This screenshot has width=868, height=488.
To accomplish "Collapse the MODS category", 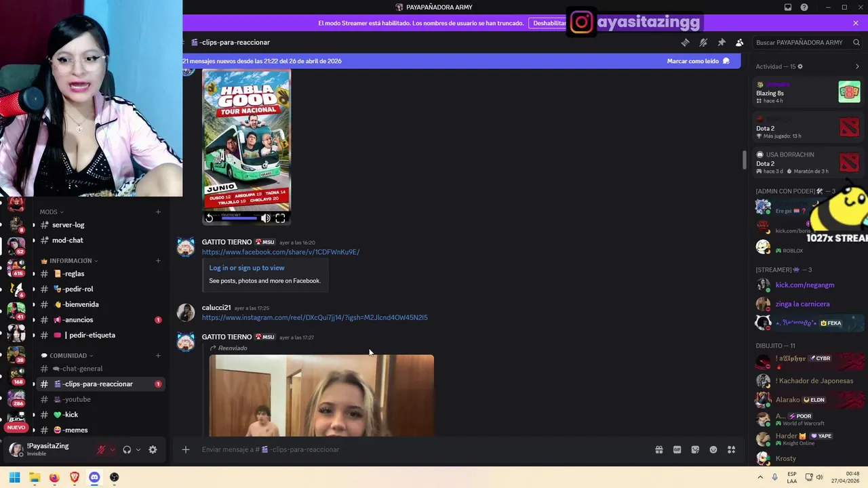I will (52, 212).
